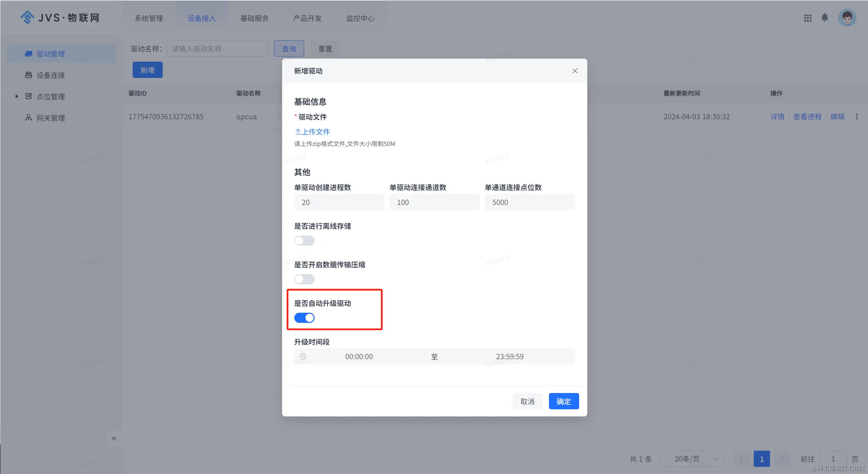Open the notification bell
The image size is (868, 474).
pyautogui.click(x=825, y=18)
